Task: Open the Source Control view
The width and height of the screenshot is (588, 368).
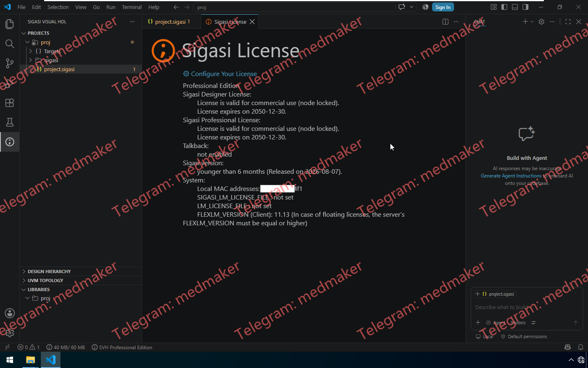Action: pos(9,63)
